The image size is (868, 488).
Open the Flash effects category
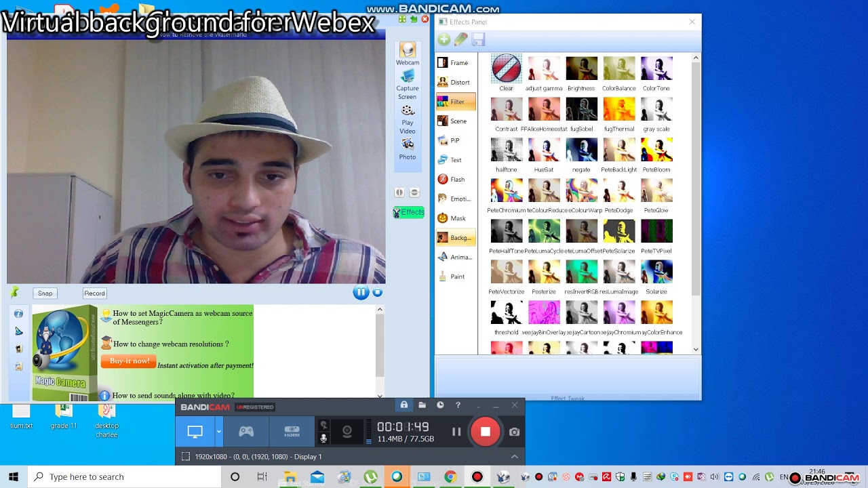tap(455, 180)
